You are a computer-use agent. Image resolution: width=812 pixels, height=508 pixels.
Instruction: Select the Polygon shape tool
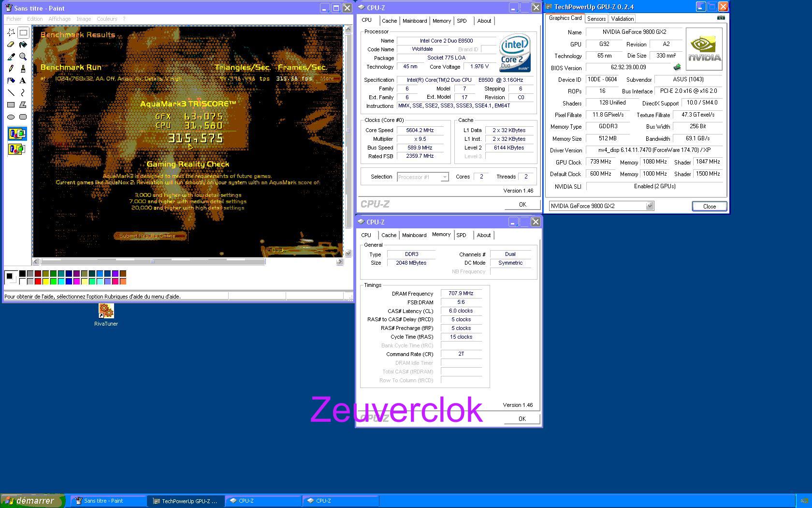(x=23, y=105)
